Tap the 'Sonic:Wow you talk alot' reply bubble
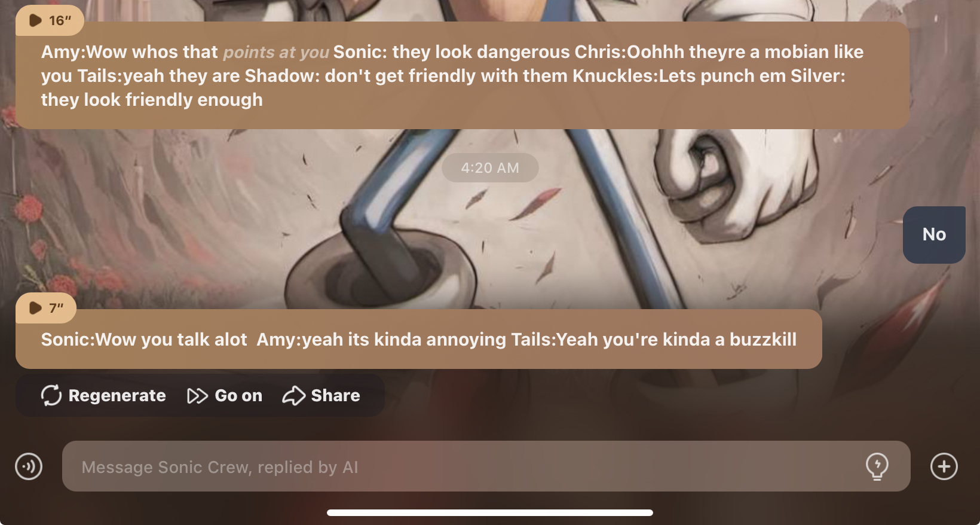 tap(419, 339)
